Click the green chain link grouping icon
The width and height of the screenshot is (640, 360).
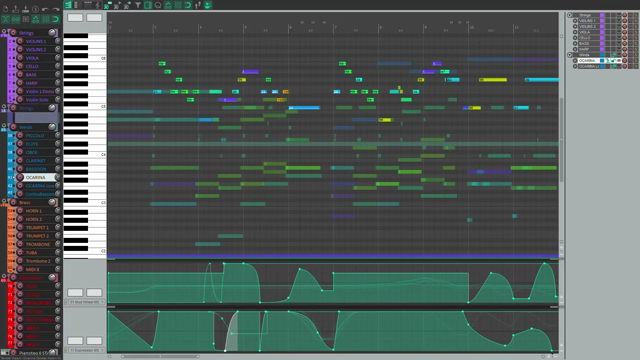pyautogui.click(x=16, y=19)
